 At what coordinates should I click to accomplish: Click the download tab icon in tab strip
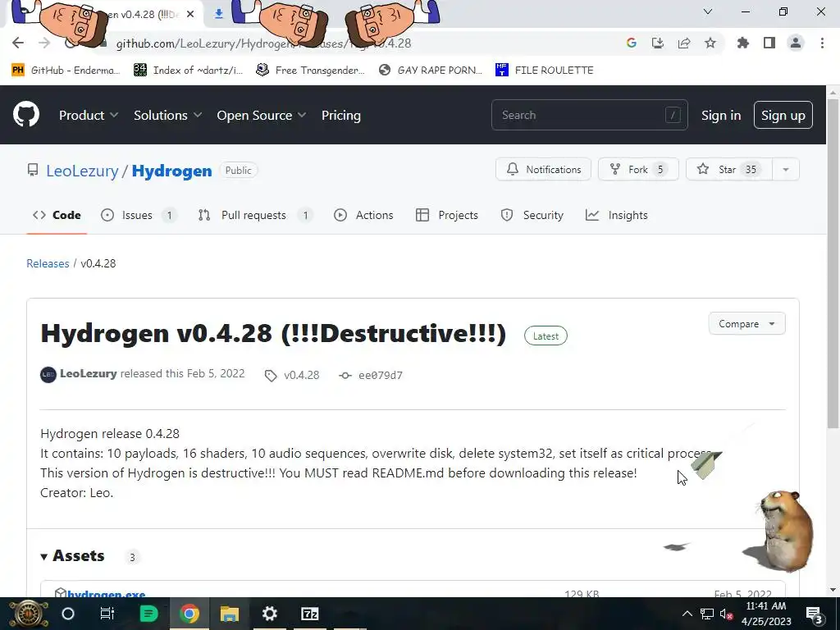click(218, 14)
